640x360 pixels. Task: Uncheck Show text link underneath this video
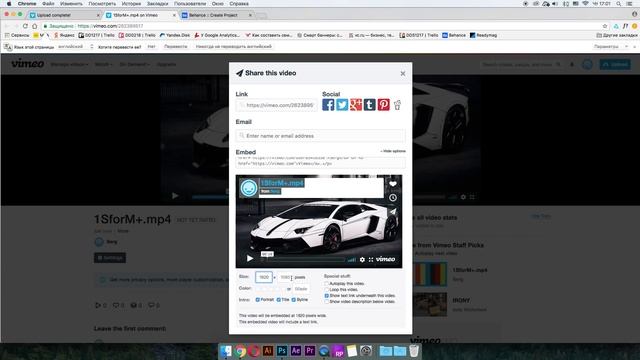327,296
